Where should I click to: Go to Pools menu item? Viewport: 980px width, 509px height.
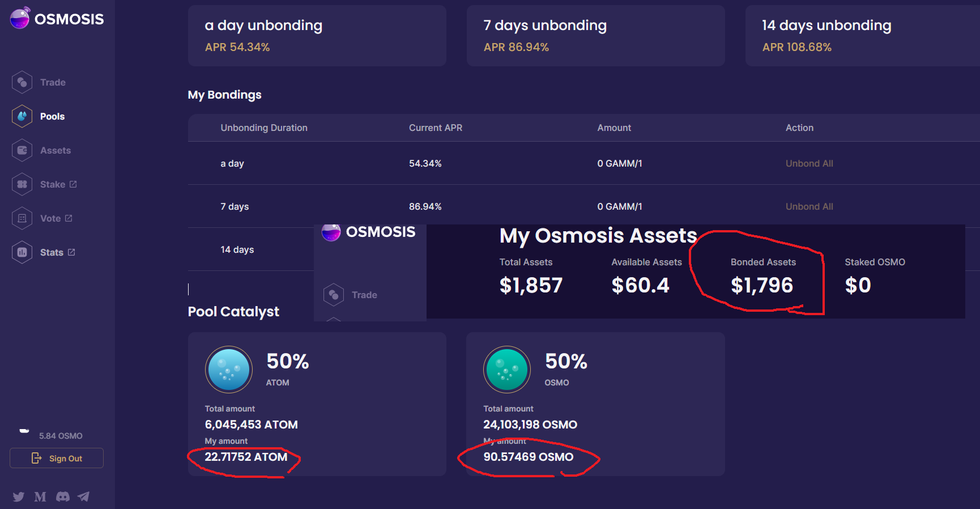(52, 116)
